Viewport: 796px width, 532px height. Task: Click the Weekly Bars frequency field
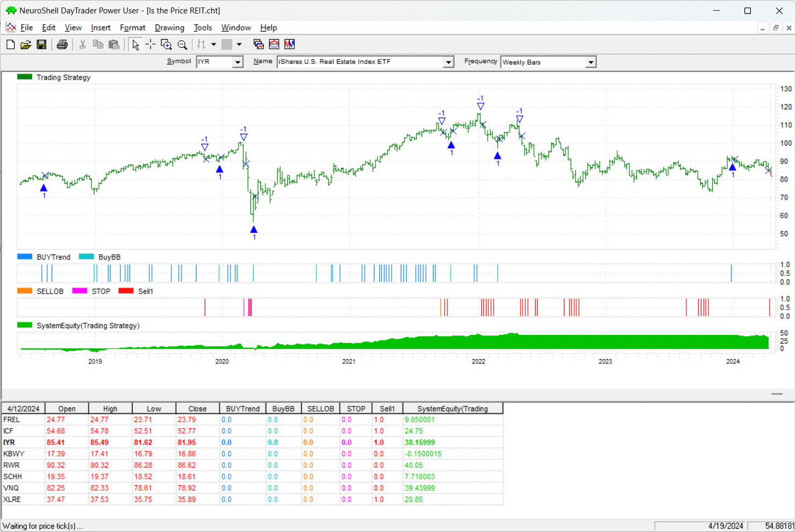click(x=544, y=62)
